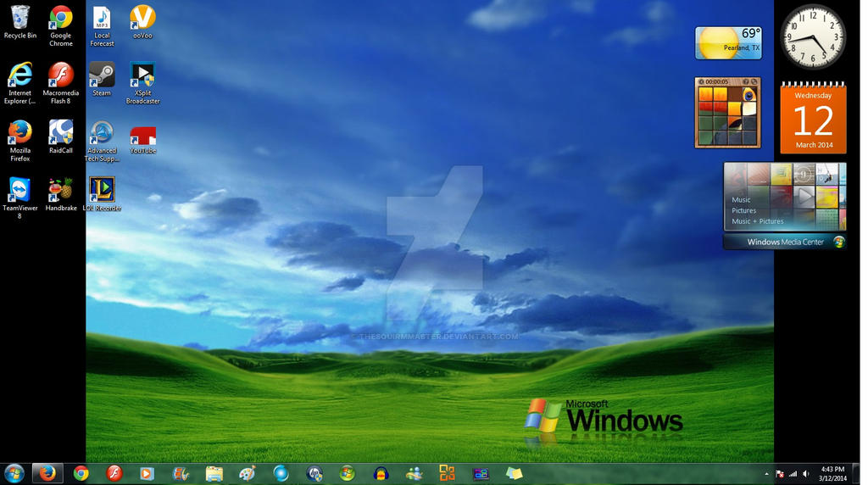Show the puzzle gadget solved picture
The image size is (868, 485).
coord(746,81)
